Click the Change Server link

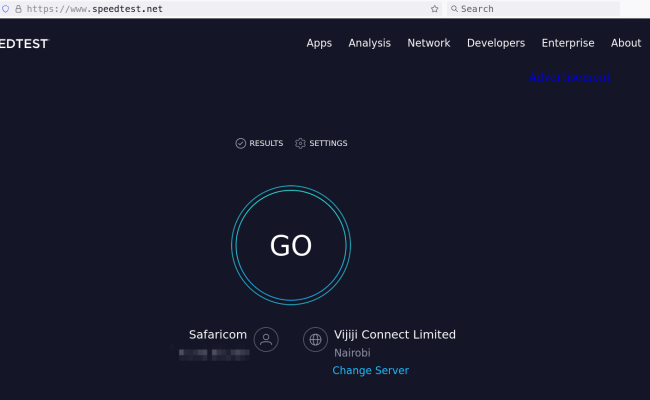tap(371, 370)
